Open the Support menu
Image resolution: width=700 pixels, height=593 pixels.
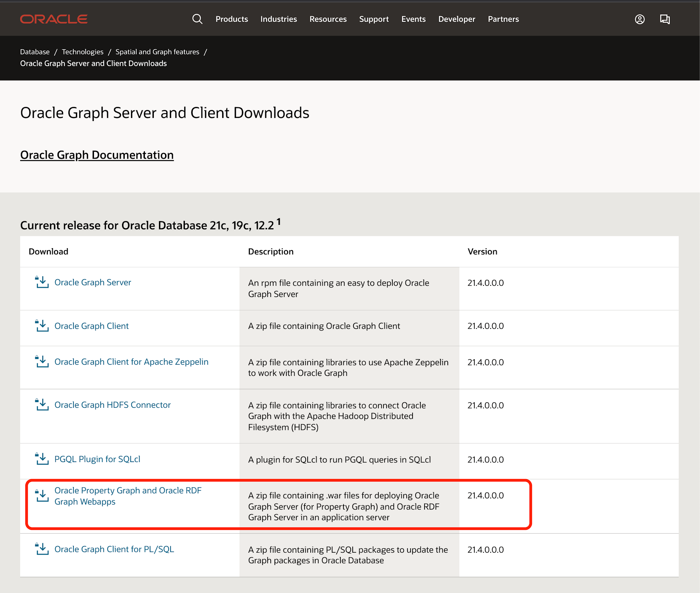pyautogui.click(x=374, y=19)
